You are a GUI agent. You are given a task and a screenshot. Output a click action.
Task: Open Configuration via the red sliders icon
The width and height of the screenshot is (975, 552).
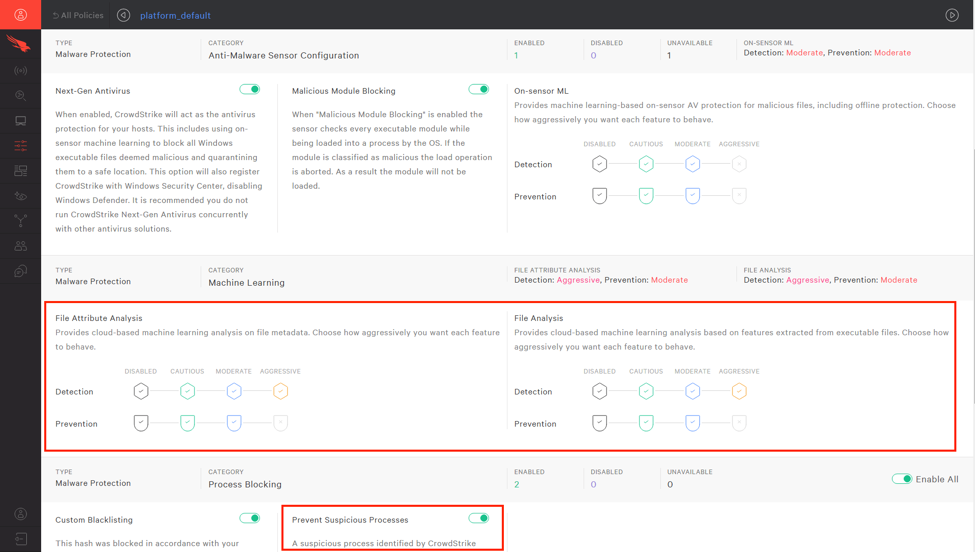(x=21, y=145)
